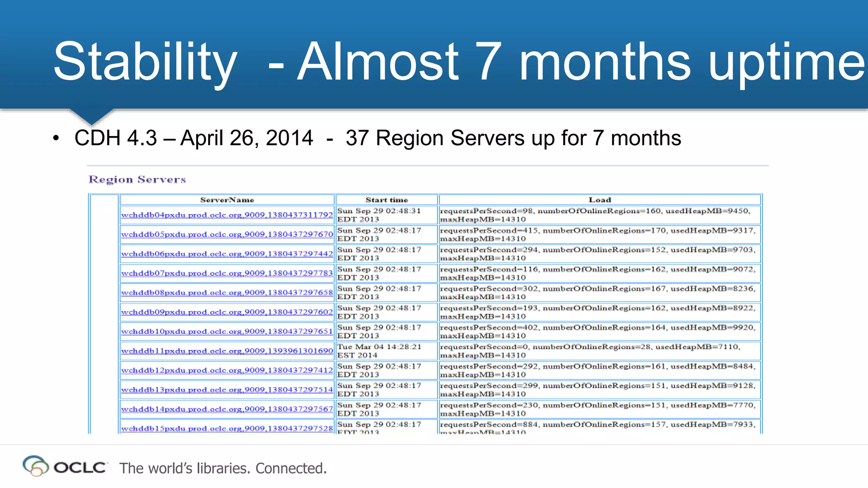
Task: Click load cell with requestsPerSecond=116
Action: tap(600, 273)
